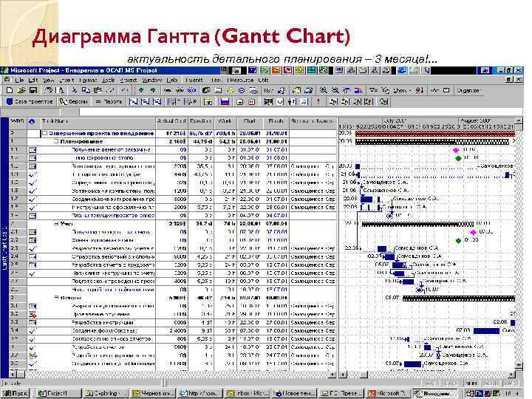Open the Project menu
532x399 pixels.
tap(129, 80)
